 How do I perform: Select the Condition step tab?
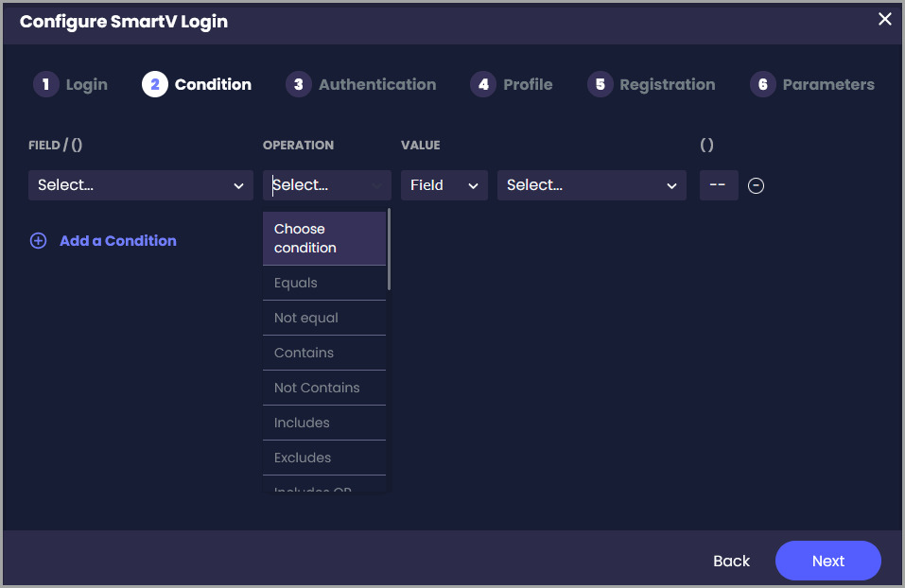[x=197, y=84]
